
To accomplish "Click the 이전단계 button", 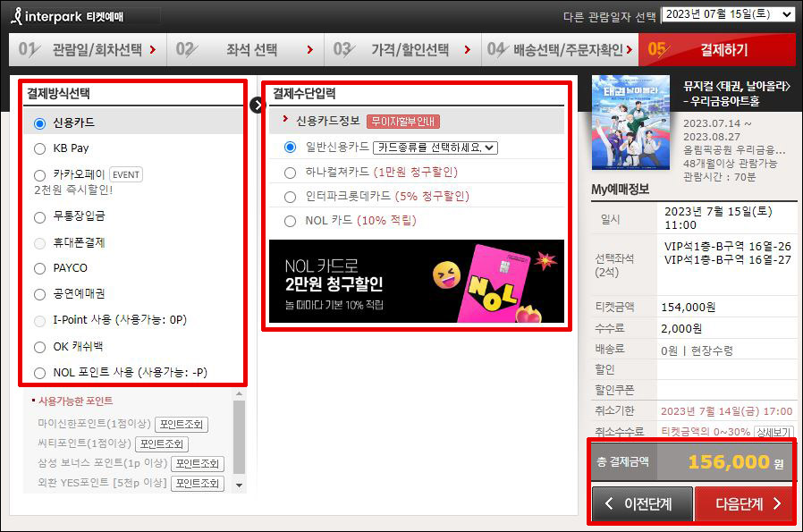I will tap(642, 504).
